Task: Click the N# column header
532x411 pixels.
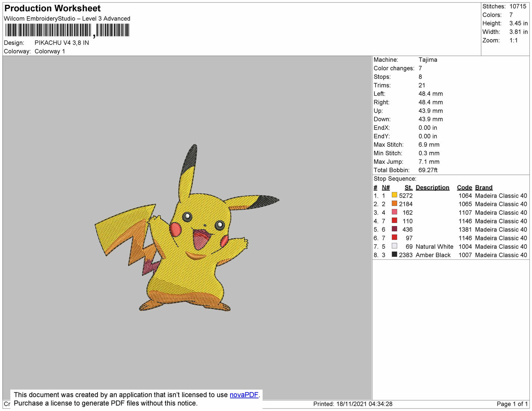Action: pyautogui.click(x=385, y=187)
